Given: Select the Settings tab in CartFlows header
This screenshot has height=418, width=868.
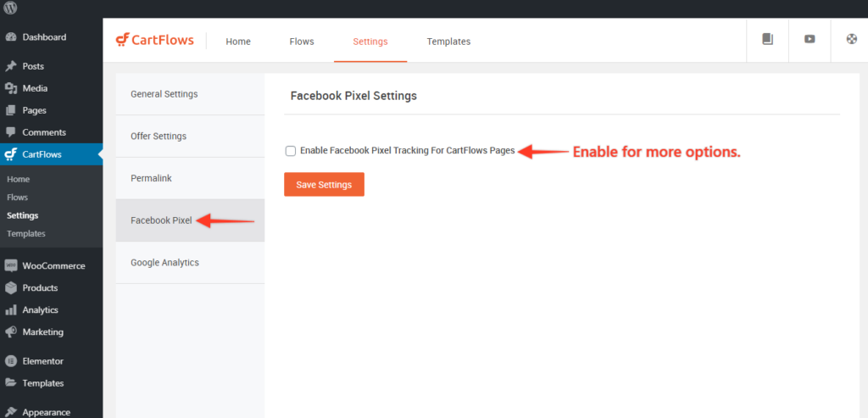Looking at the screenshot, I should 370,42.
